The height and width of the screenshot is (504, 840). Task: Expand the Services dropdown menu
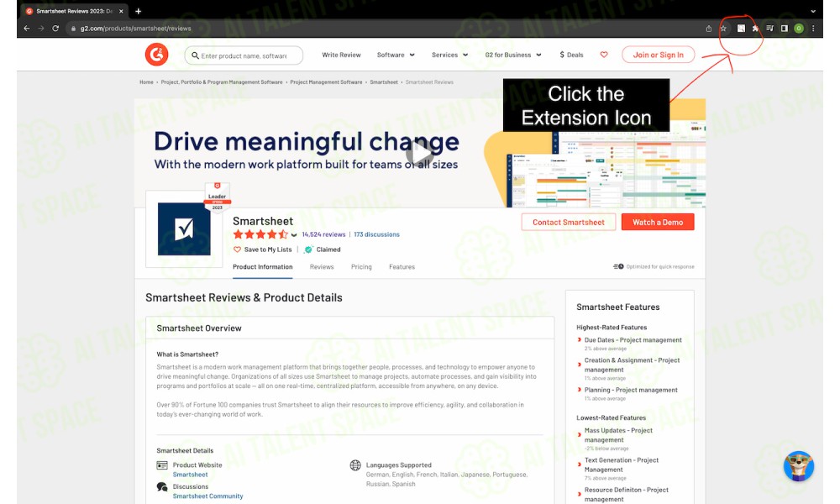(x=449, y=55)
